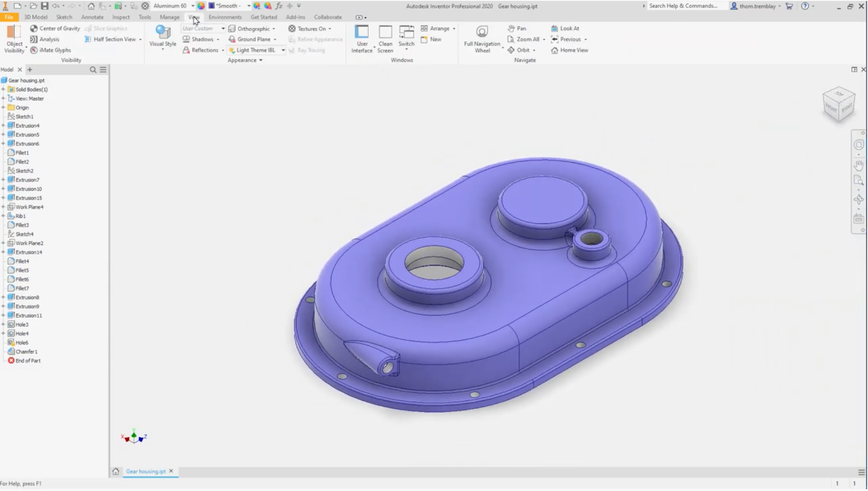Select the Gear housing.ipt document tab
The height and width of the screenshot is (491, 868).
click(x=146, y=471)
